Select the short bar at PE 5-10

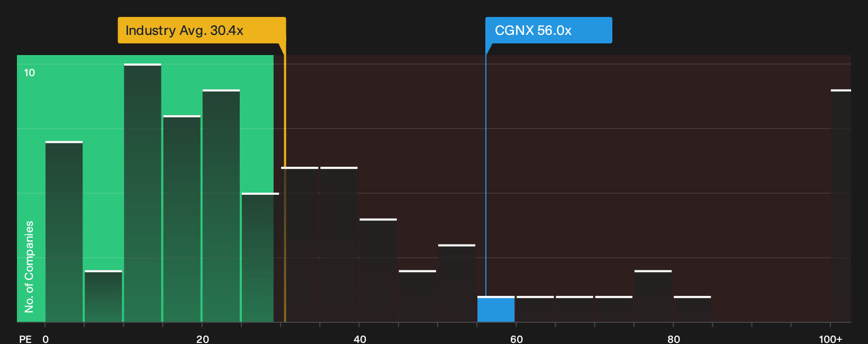(x=103, y=296)
